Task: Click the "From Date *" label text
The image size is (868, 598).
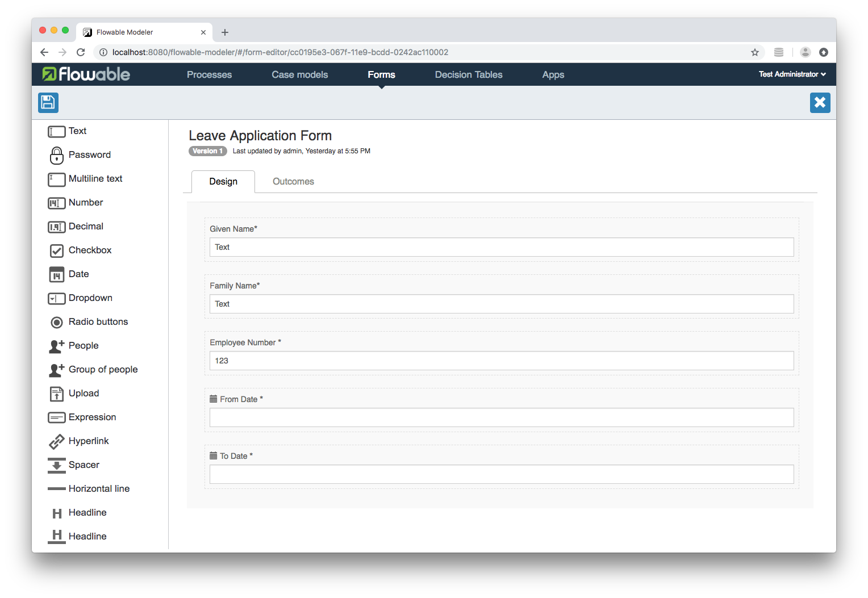Action: pyautogui.click(x=241, y=399)
